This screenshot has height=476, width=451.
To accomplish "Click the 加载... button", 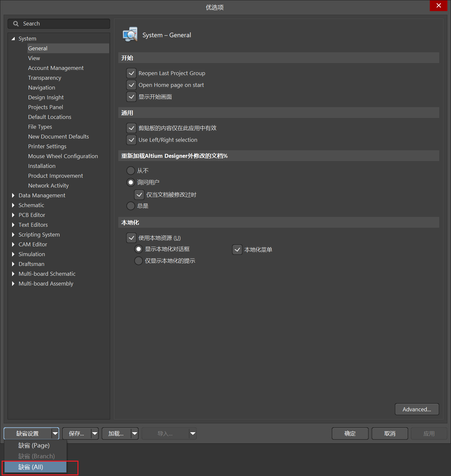I will tap(116, 434).
